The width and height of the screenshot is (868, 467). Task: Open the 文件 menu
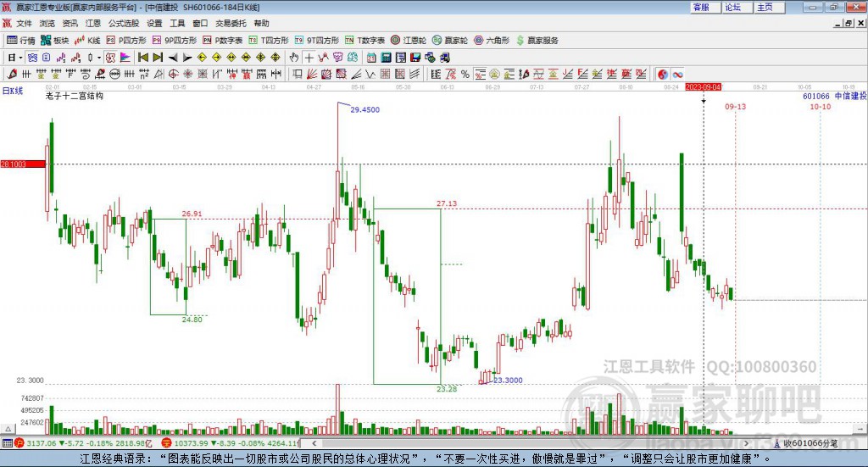tap(25, 23)
